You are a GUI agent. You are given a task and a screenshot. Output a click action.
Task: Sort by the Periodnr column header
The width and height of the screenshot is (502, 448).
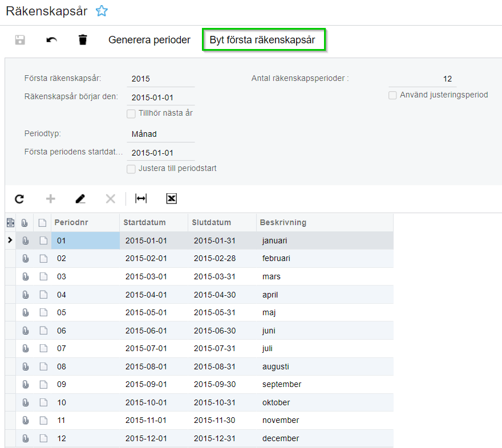(x=85, y=222)
